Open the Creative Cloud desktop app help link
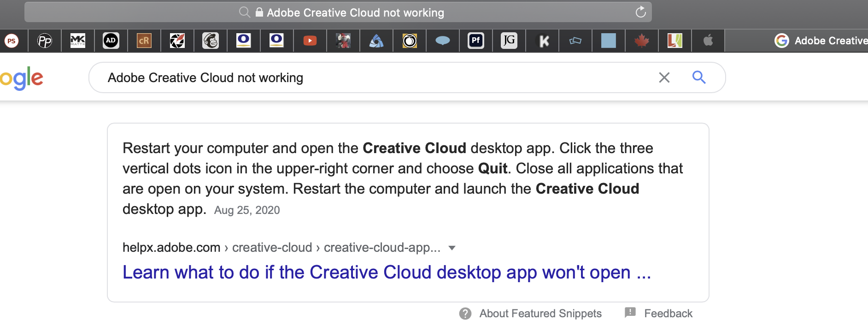 click(386, 273)
